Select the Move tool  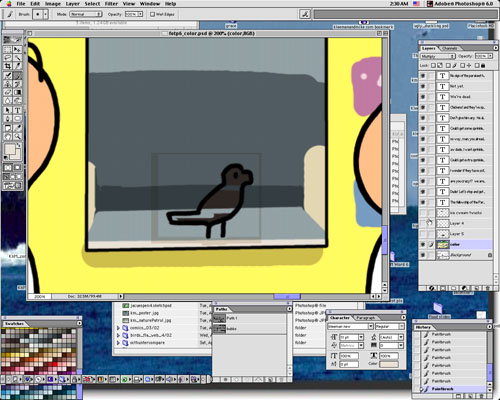coord(17,49)
